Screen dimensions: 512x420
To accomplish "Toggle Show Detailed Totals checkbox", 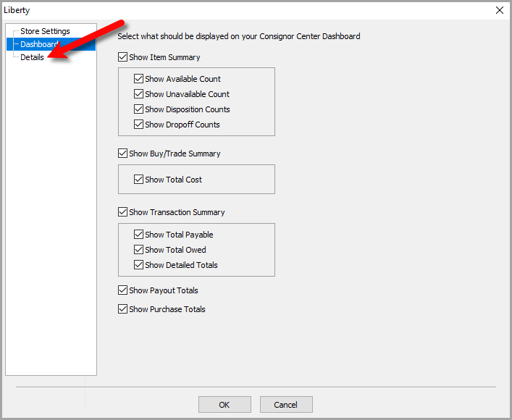I will pos(138,265).
